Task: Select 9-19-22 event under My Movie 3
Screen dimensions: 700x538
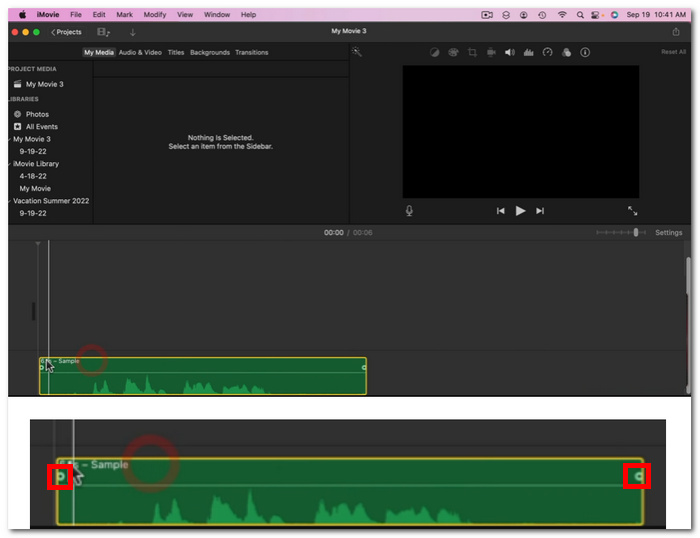Action: [33, 152]
